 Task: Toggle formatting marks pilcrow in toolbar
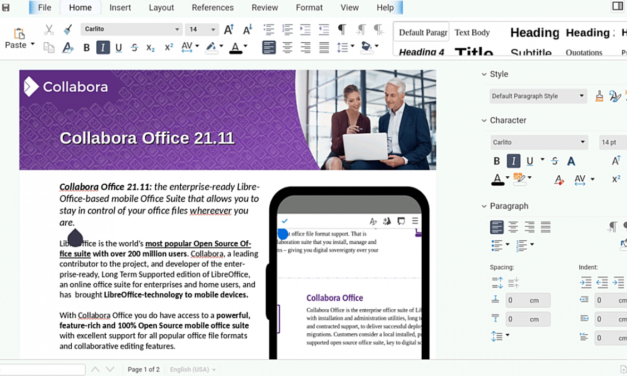[x=342, y=29]
